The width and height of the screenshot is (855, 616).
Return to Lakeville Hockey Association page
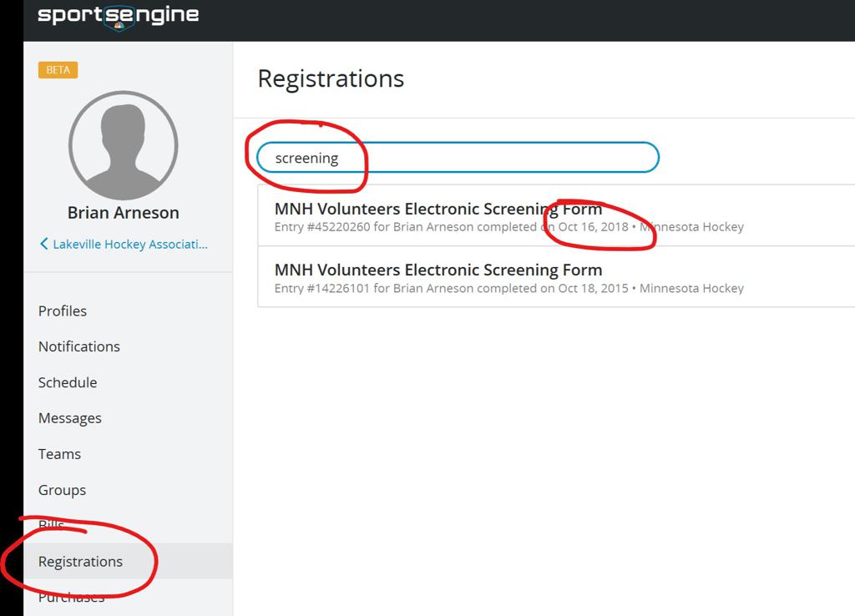point(129,244)
